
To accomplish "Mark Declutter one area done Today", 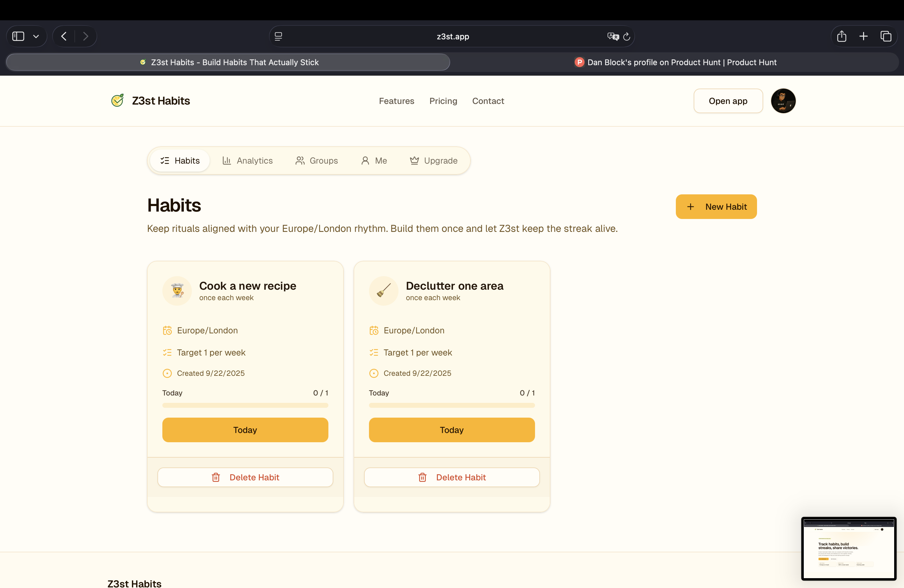I will [x=452, y=430].
